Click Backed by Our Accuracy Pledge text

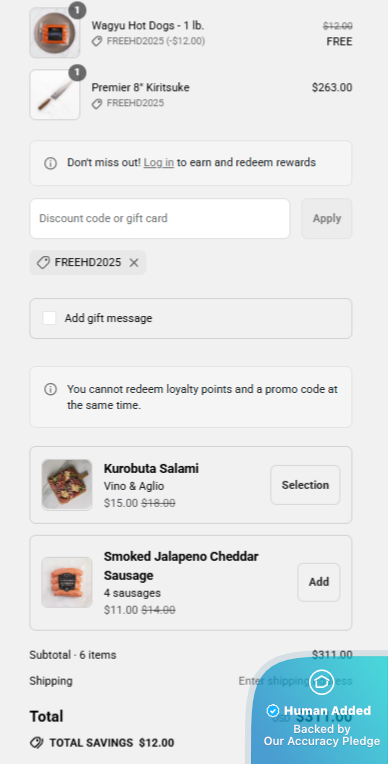coord(322,735)
